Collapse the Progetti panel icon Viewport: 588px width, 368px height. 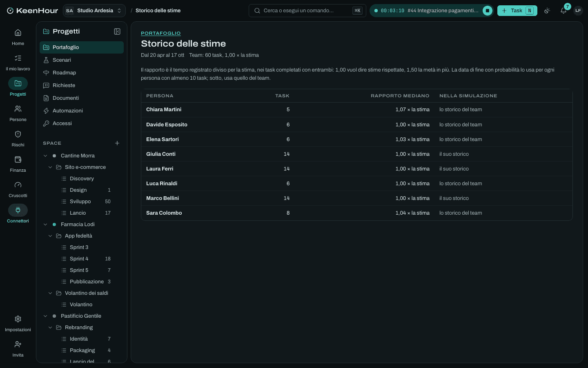[117, 31]
